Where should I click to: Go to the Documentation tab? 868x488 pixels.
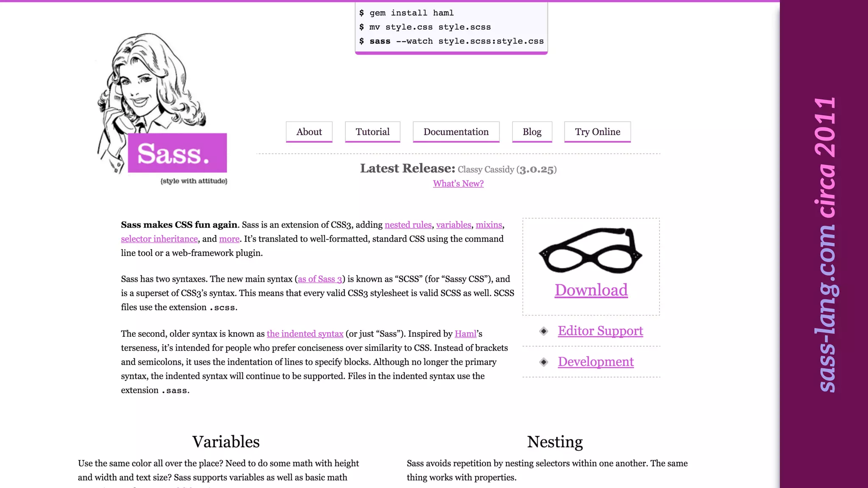coord(456,132)
